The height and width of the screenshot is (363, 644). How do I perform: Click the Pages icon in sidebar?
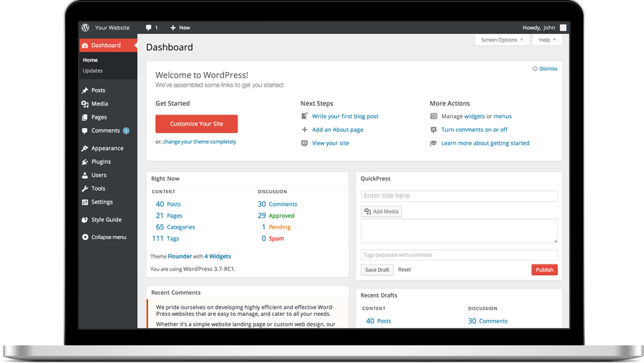85,117
